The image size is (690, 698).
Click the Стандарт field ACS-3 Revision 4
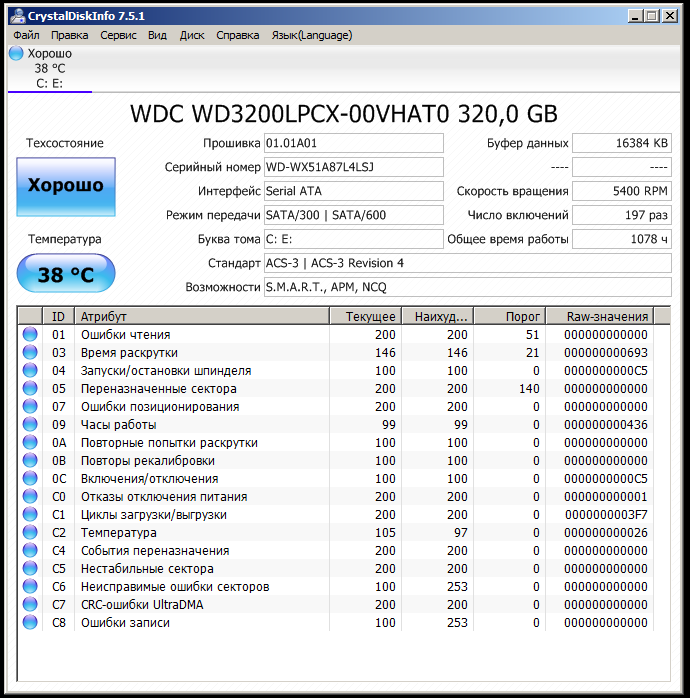click(x=468, y=263)
